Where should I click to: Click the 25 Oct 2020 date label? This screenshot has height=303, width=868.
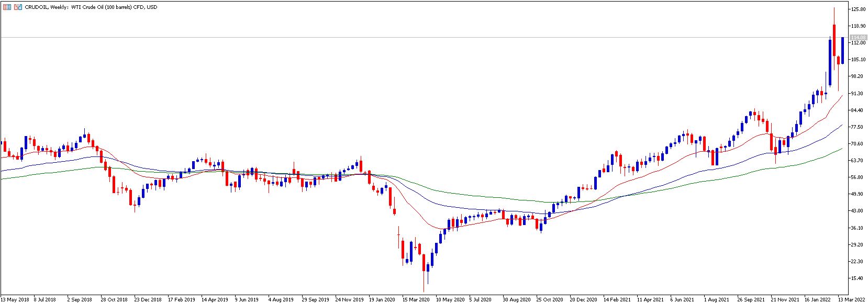[x=550, y=300]
